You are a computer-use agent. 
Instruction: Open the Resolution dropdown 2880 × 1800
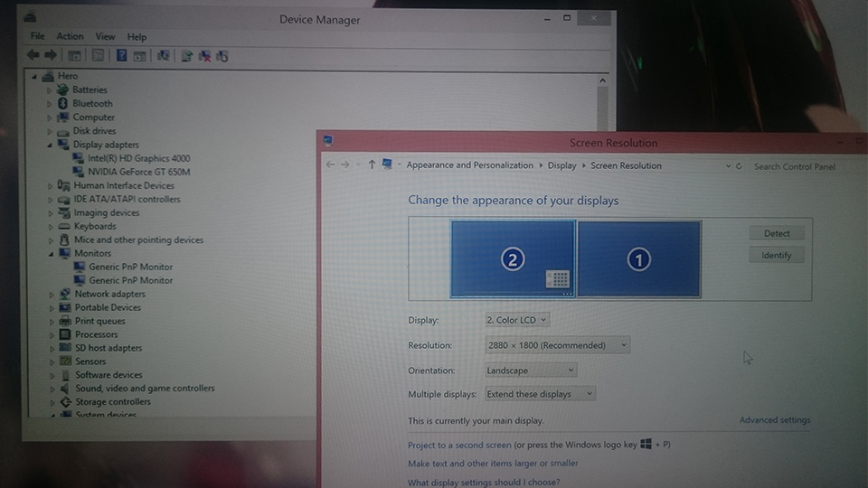(x=558, y=345)
